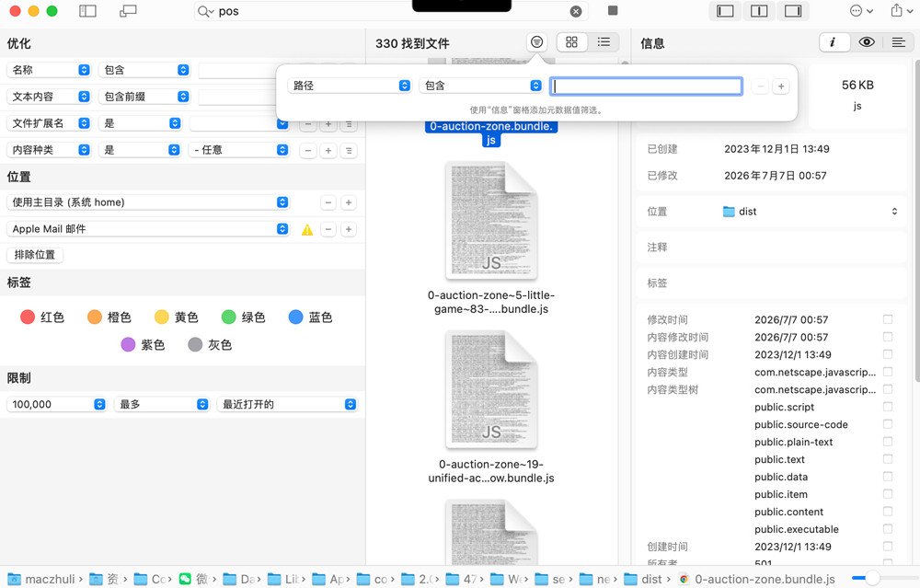Check the 内容创建时间 metadata checkbox
The image size is (920, 588).
tap(888, 354)
